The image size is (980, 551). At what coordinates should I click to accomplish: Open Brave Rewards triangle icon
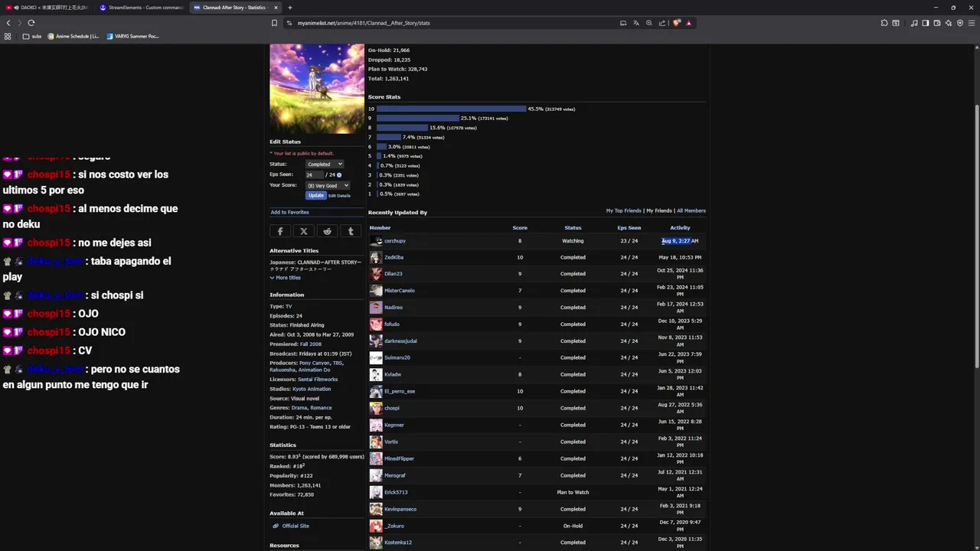688,23
